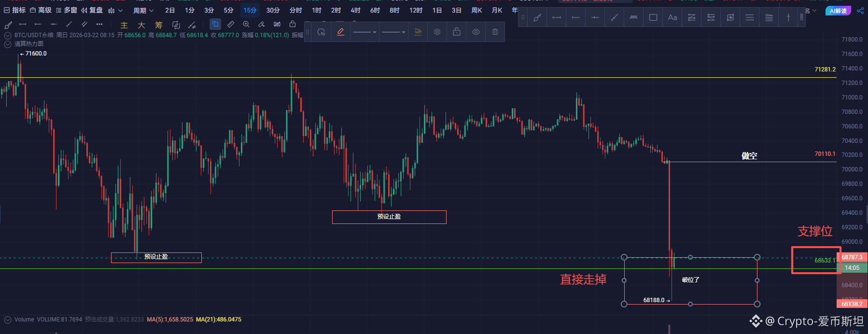Open the more drawing tools ellipsis
Viewport: 868px width, 334px height.
pos(99,24)
